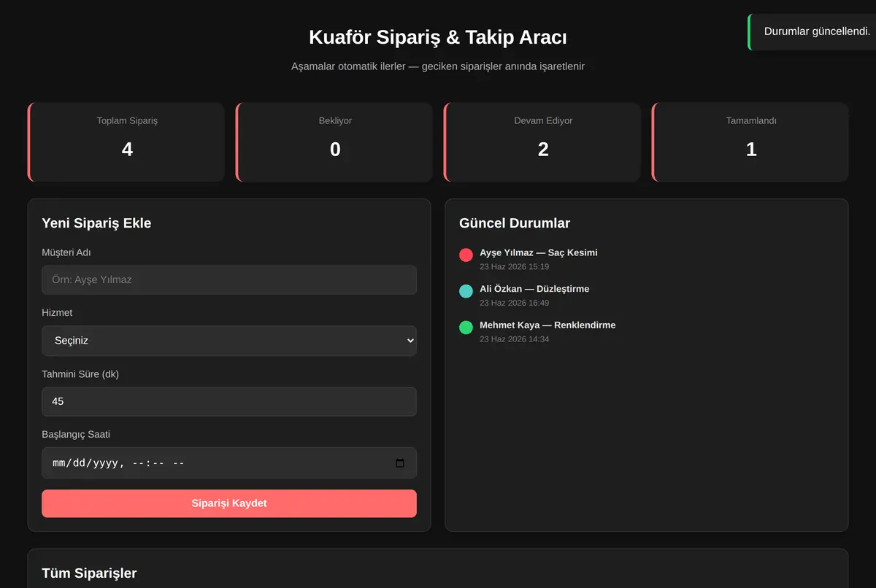Viewport: 876px width, 588px height.
Task: Click the Devam Ediyor stat card
Action: coord(542,142)
